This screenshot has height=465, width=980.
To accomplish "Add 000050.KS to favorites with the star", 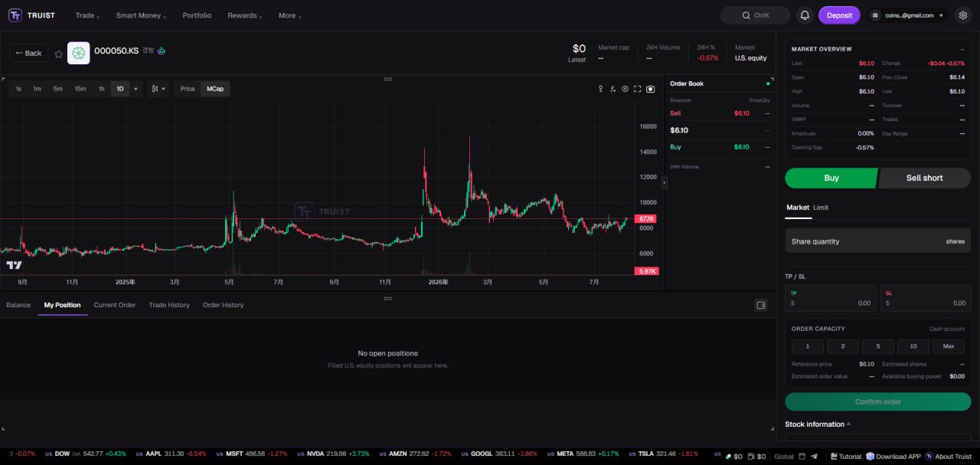I will [x=58, y=54].
